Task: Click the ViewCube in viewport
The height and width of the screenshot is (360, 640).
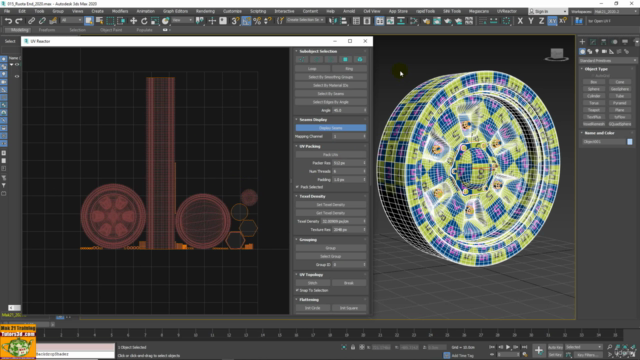Action: click(x=557, y=55)
